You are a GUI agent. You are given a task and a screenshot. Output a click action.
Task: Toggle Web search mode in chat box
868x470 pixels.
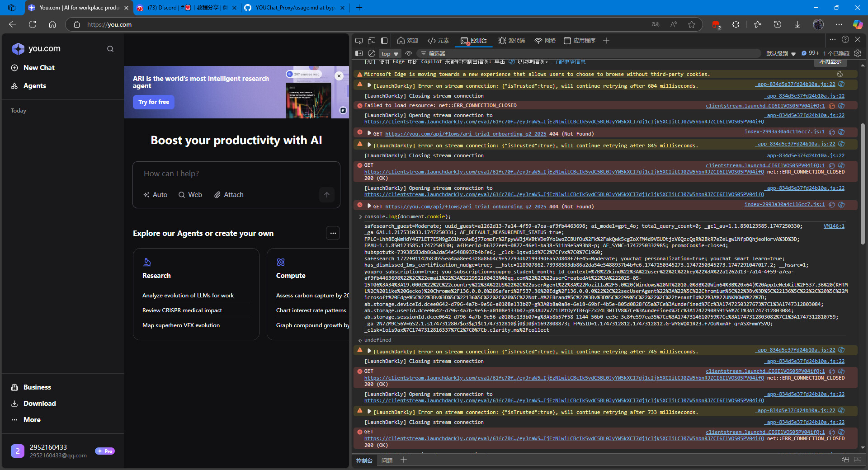190,195
